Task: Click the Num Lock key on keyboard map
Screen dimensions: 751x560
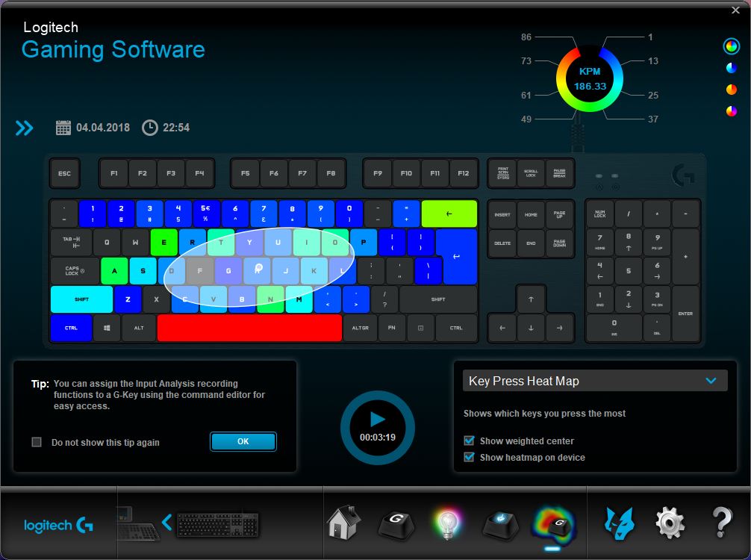Action: pos(599,214)
